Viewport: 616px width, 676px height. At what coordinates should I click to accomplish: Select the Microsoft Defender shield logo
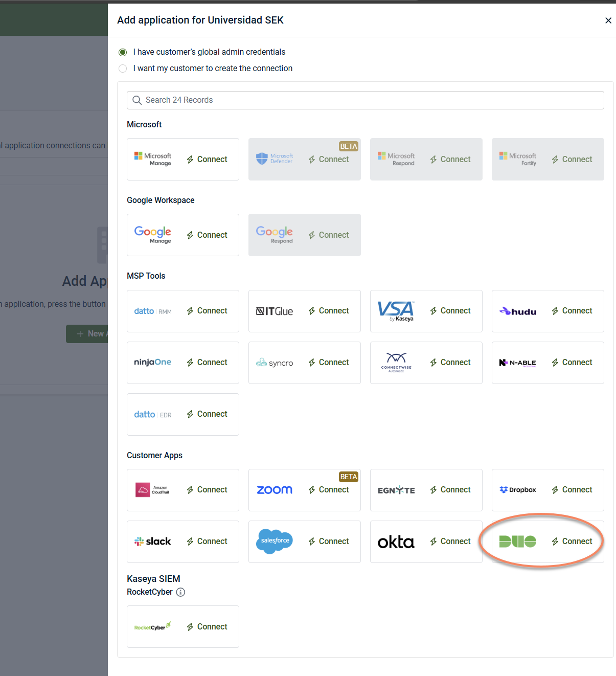(x=262, y=159)
